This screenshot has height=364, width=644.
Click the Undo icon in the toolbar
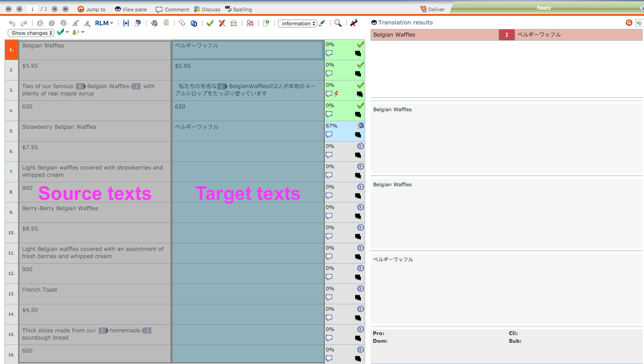[12, 23]
